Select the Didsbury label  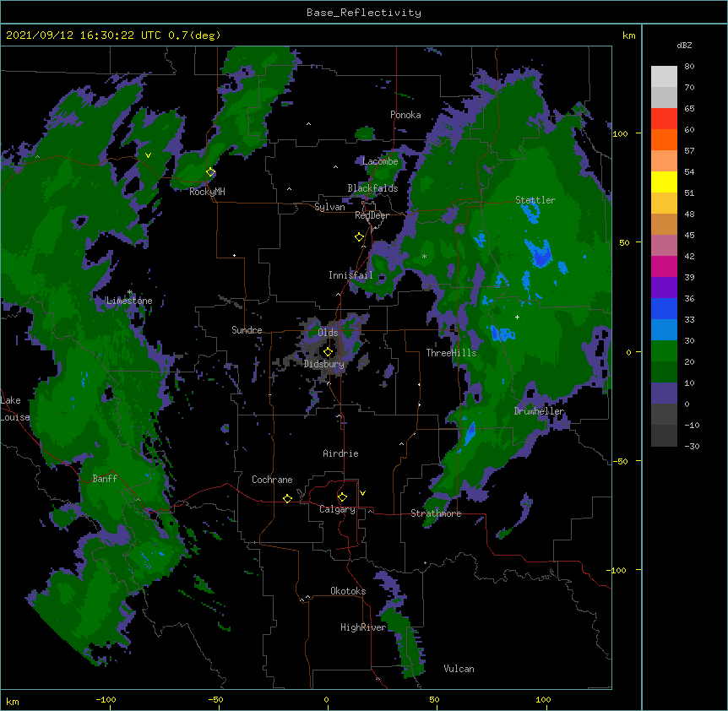click(324, 364)
